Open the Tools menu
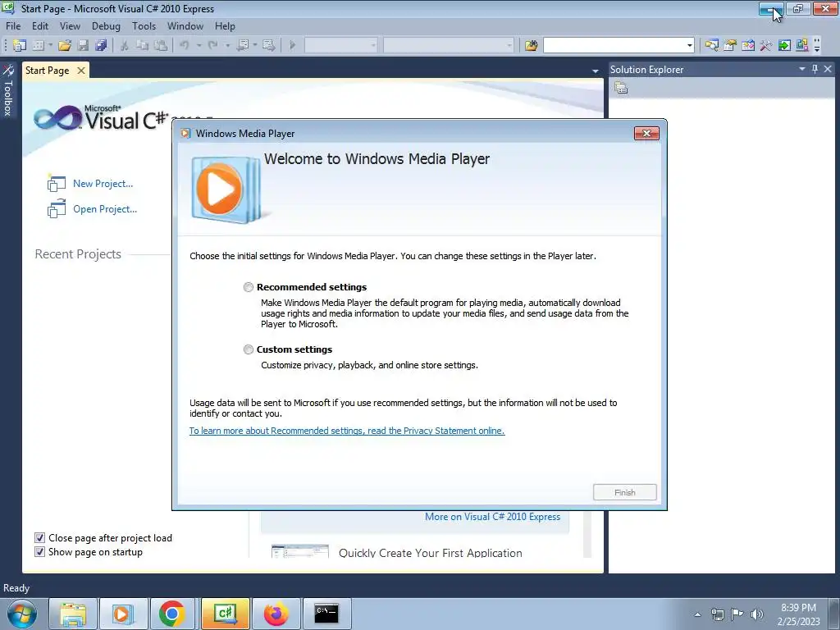The height and width of the screenshot is (630, 840). tap(144, 25)
